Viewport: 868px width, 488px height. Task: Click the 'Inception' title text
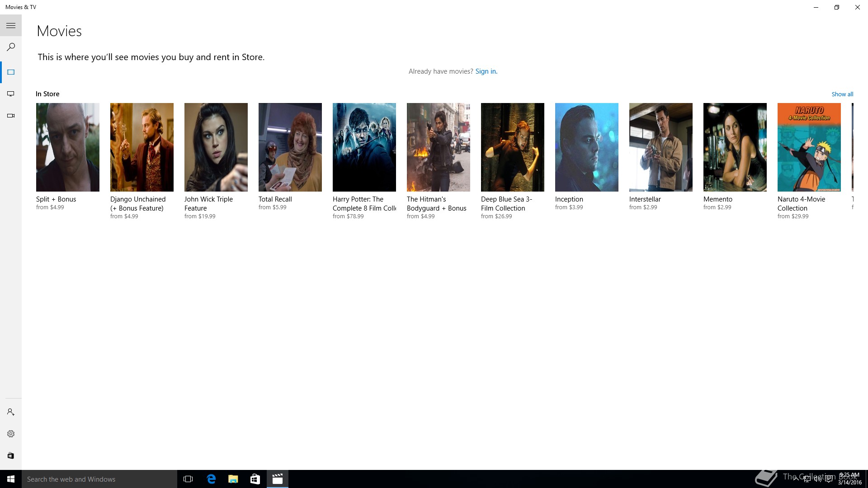569,199
